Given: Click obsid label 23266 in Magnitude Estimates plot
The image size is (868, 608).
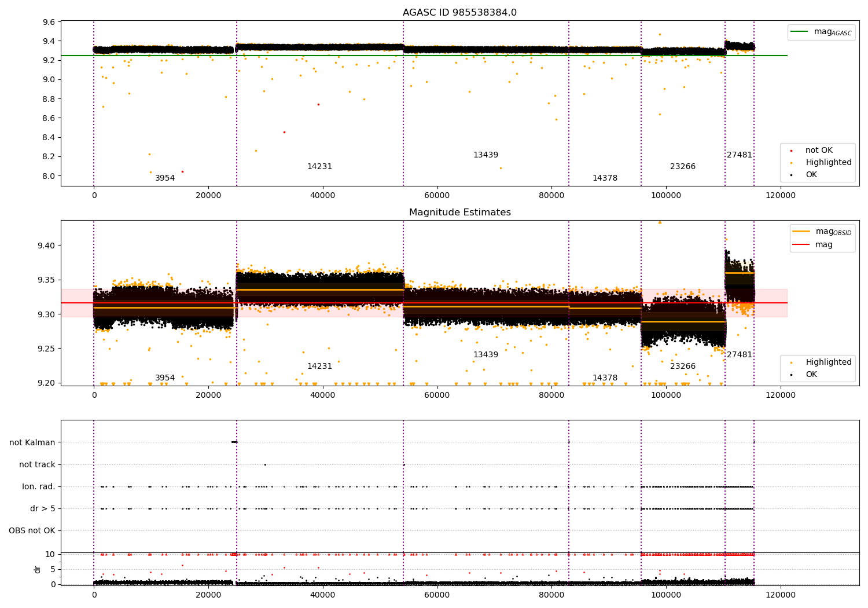Looking at the screenshot, I should pos(683,367).
